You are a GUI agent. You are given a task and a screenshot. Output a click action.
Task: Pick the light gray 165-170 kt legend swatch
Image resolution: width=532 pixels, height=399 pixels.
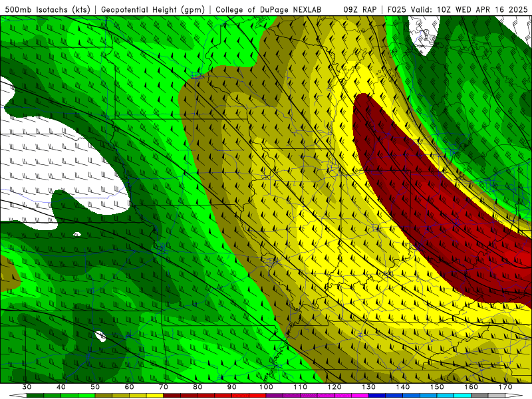pos(497,396)
